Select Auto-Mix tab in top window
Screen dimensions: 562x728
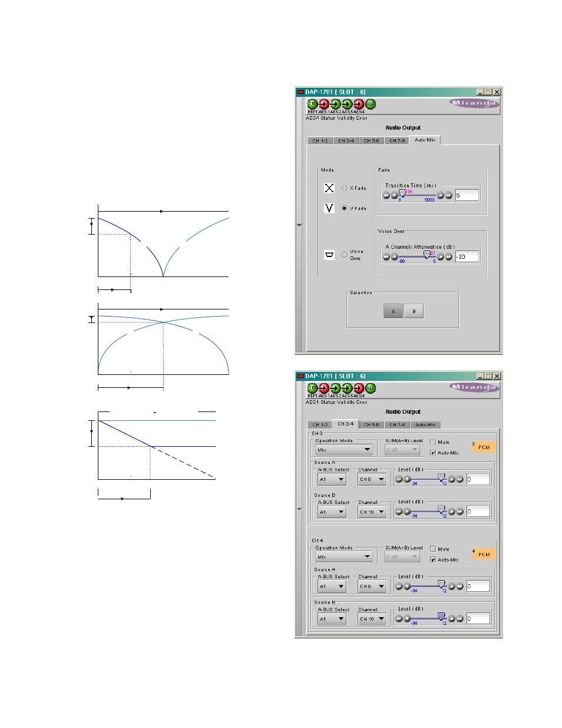425,140
